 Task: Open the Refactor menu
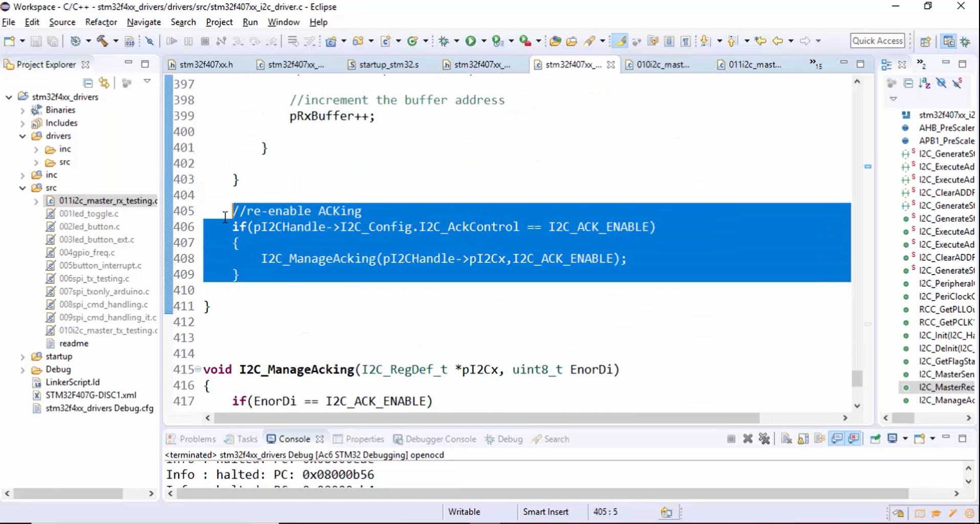point(101,22)
